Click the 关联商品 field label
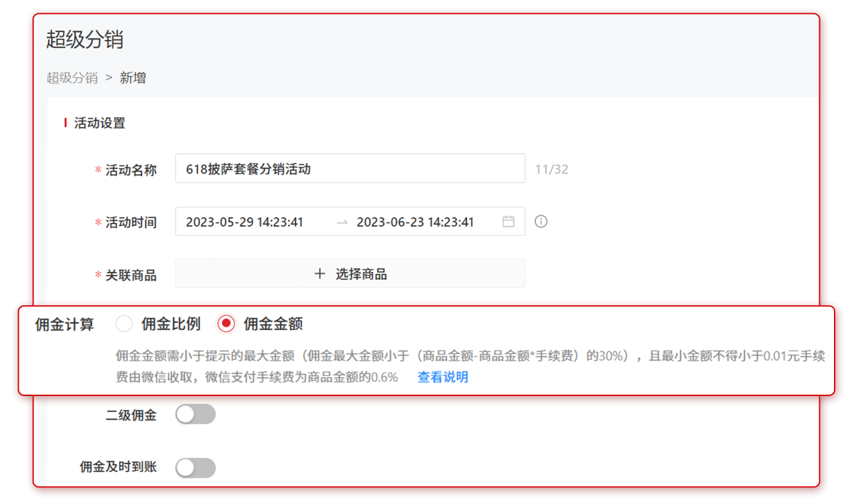 point(131,275)
